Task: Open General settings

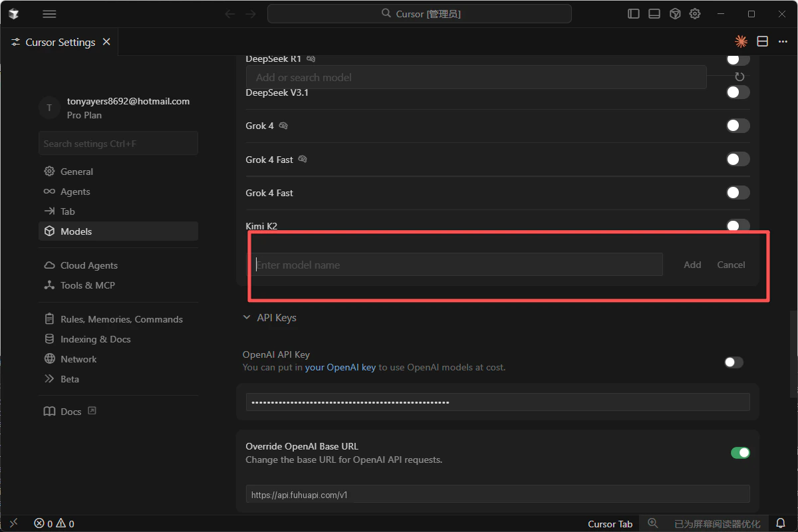Action: click(x=118, y=172)
